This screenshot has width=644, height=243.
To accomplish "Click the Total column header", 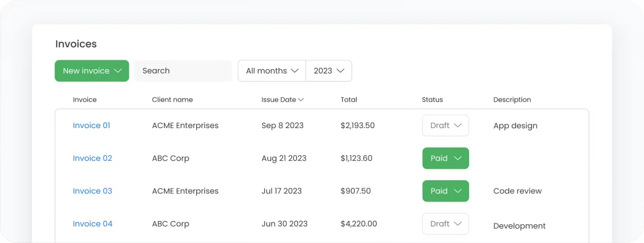I will pyautogui.click(x=348, y=100).
